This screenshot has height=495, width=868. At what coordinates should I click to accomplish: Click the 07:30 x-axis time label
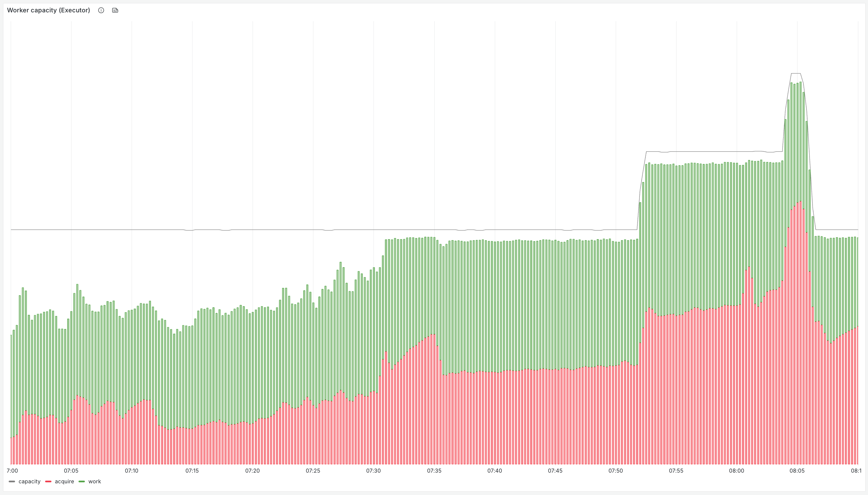pos(373,471)
